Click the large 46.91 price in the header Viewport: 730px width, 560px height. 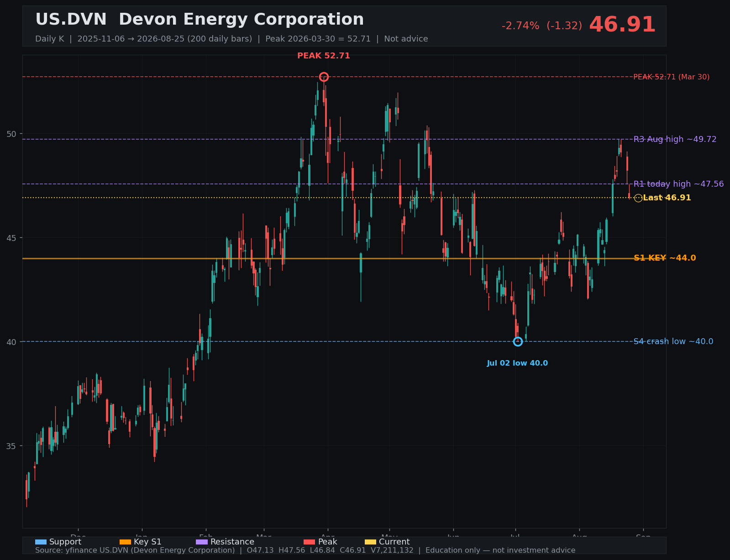[x=622, y=25]
